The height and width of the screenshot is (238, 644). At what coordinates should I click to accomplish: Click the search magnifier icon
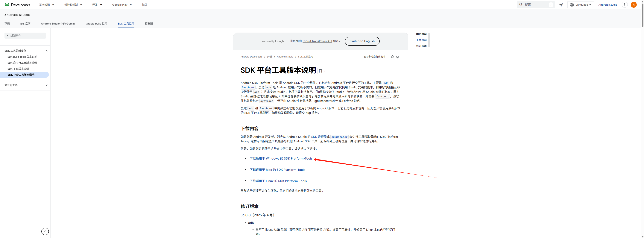[521, 5]
